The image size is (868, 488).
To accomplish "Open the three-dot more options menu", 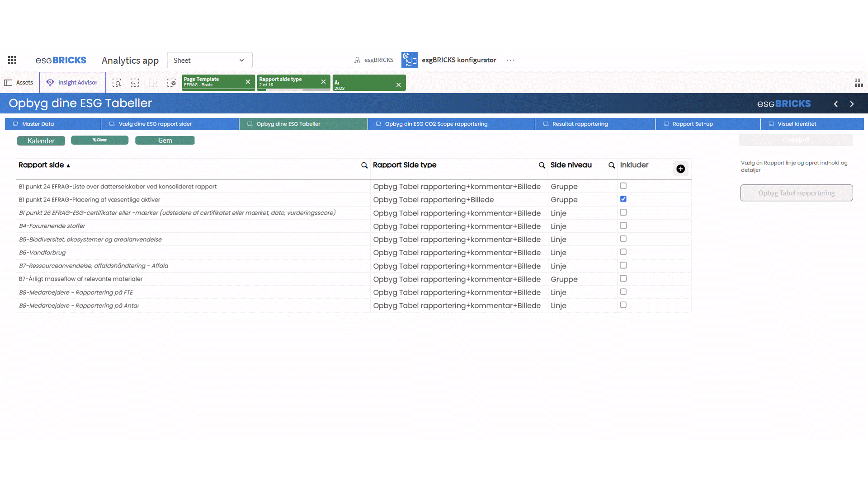I will [510, 60].
